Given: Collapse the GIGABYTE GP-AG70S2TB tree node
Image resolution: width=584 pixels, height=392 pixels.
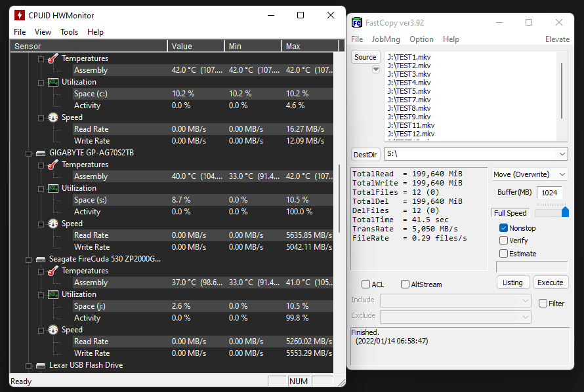Looking at the screenshot, I should [x=28, y=153].
